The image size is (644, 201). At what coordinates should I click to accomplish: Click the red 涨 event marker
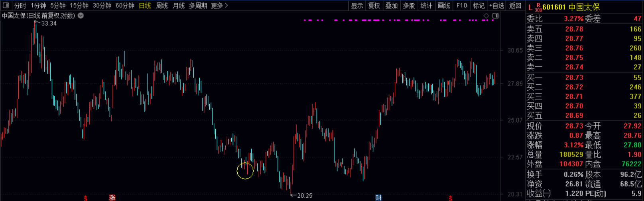[112, 198]
